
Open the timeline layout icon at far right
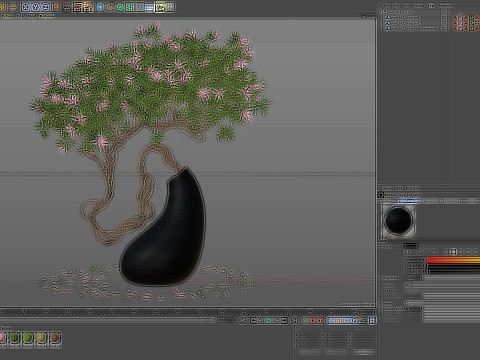point(372,320)
